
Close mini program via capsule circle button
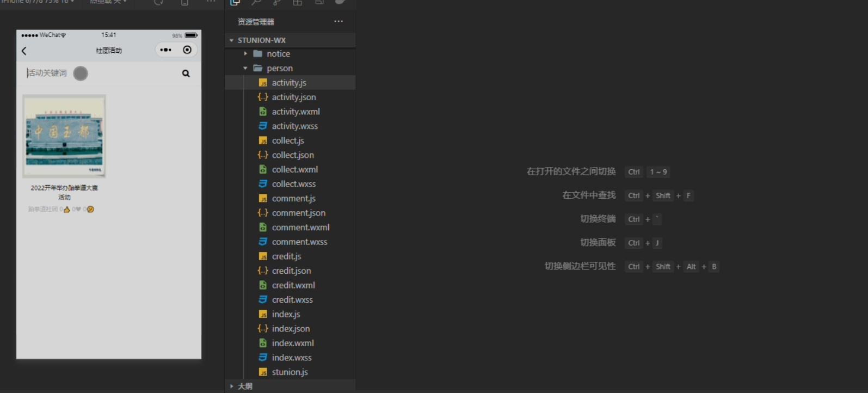(187, 50)
